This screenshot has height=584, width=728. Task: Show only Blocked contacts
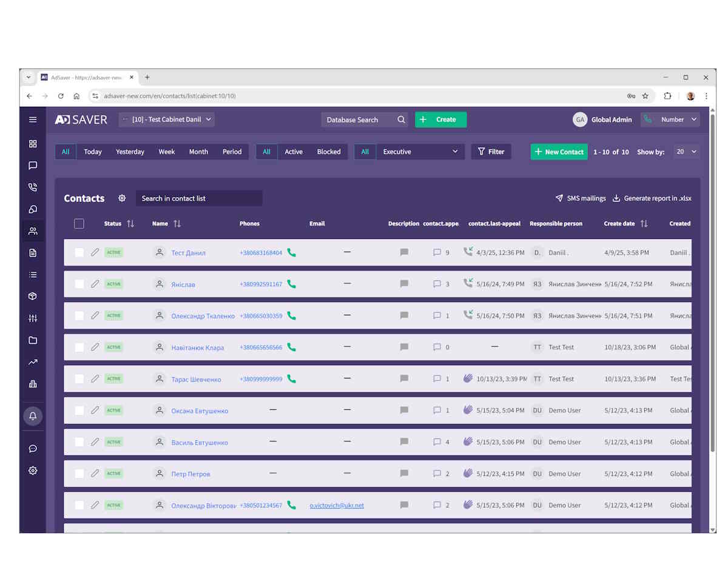click(329, 152)
